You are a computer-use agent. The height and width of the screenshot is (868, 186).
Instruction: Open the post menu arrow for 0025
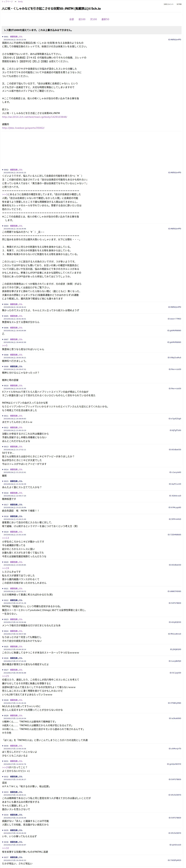pyautogui.click(x=3, y=647)
